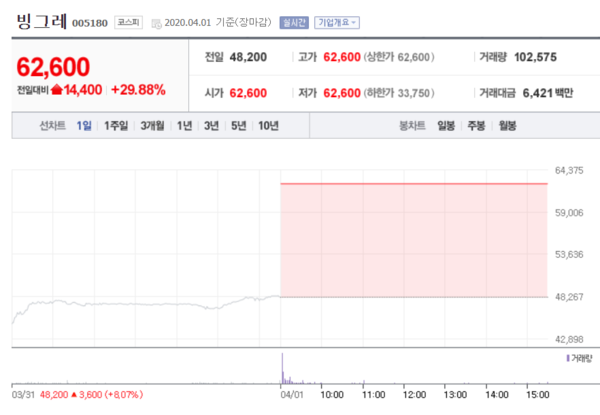
Task: Click the calendar icon beside 2020.04.01
Action: [157, 23]
